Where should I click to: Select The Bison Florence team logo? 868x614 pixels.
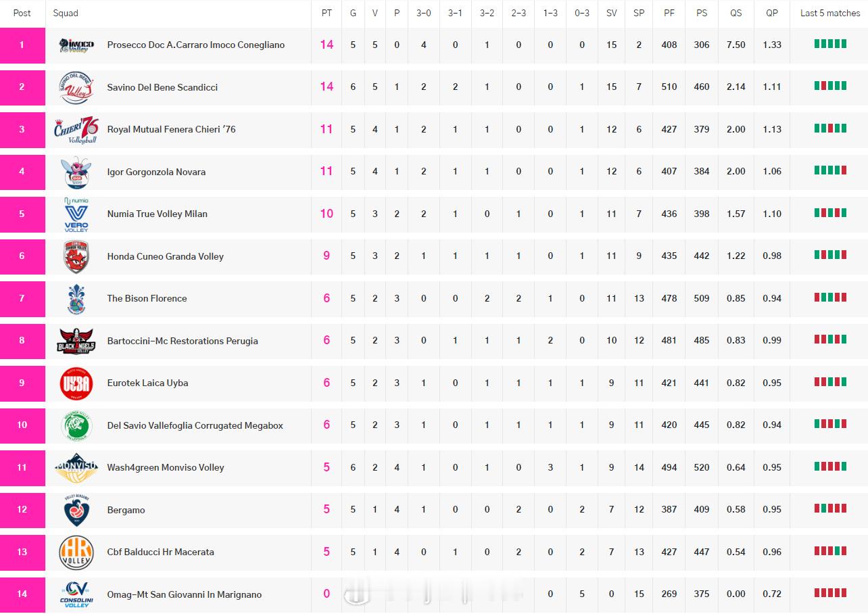(x=76, y=299)
